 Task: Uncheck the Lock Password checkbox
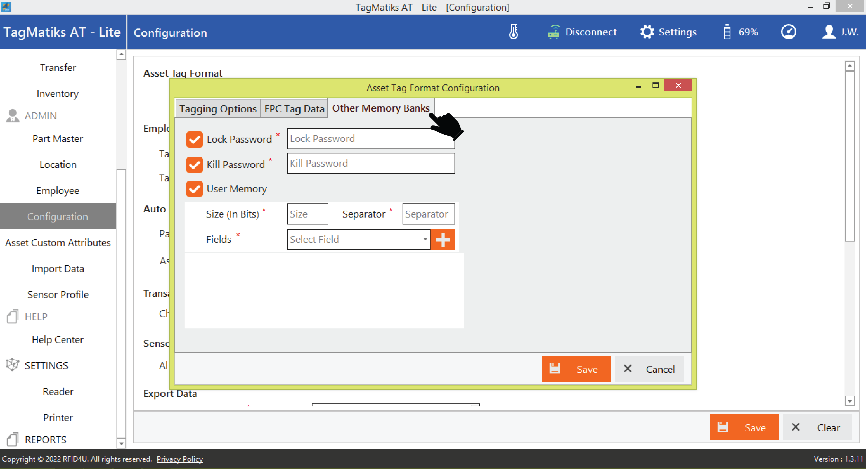194,139
